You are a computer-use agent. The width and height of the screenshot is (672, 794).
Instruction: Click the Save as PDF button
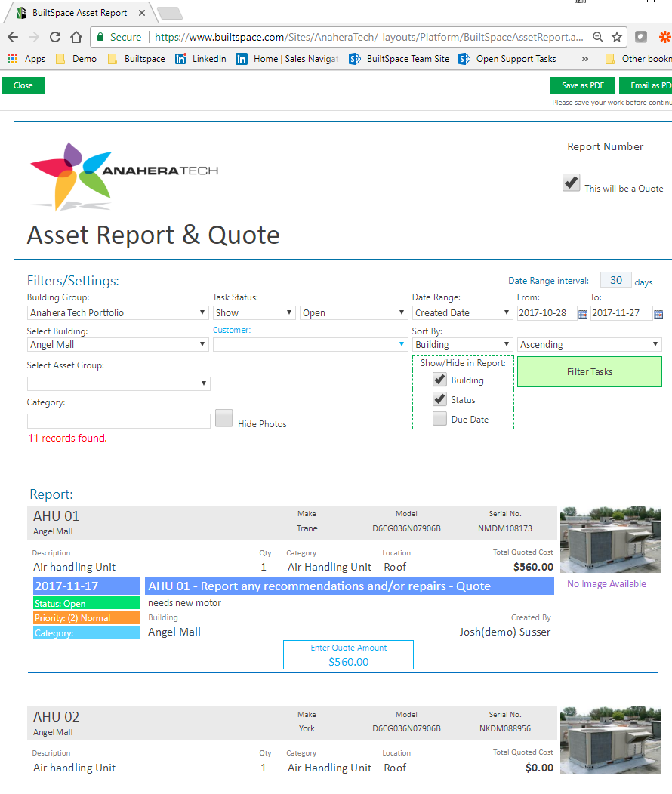[582, 85]
